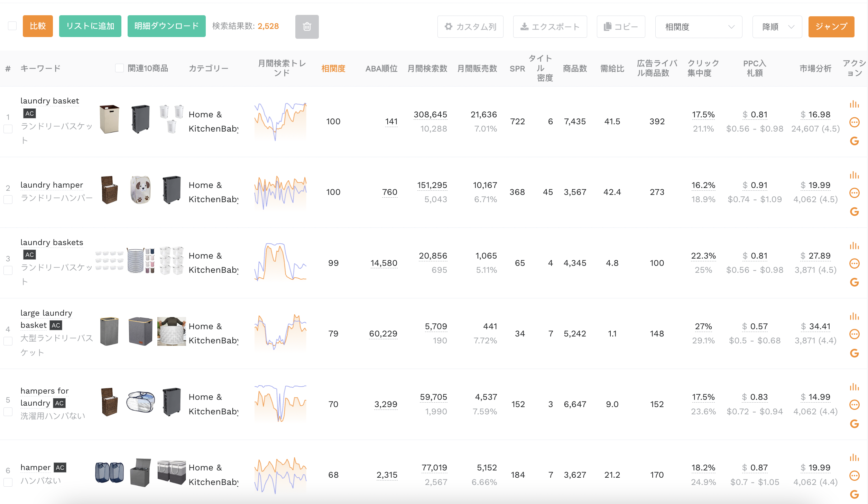Open the laundry basket search trend chart
This screenshot has width=868, height=504.
pyautogui.click(x=280, y=121)
